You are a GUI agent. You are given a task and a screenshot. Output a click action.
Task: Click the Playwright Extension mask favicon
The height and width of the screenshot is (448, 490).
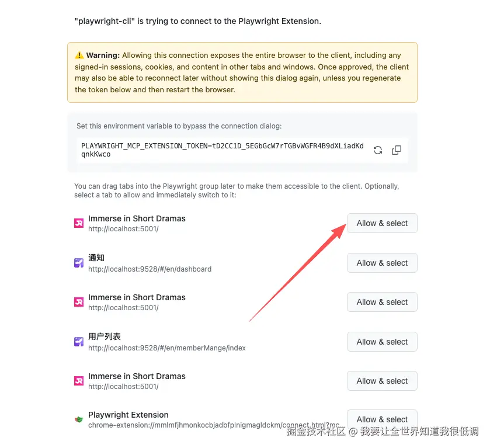tap(79, 419)
